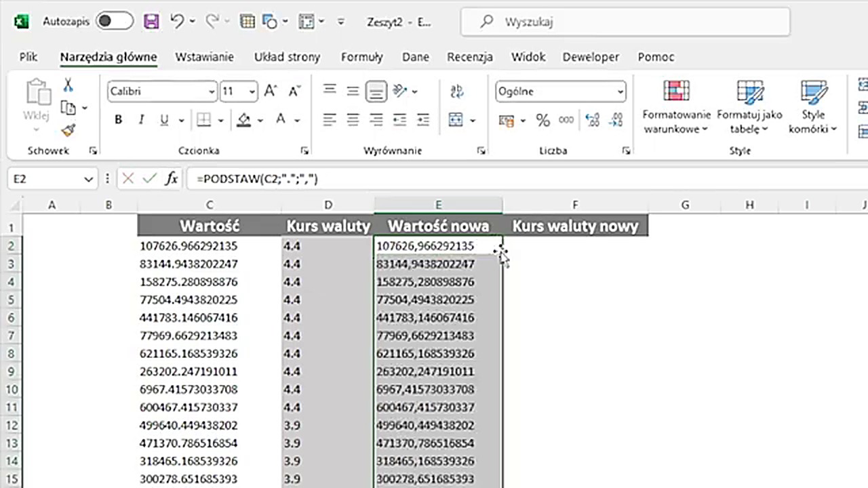
Task: Click the Cut scissors icon
Action: point(68,85)
